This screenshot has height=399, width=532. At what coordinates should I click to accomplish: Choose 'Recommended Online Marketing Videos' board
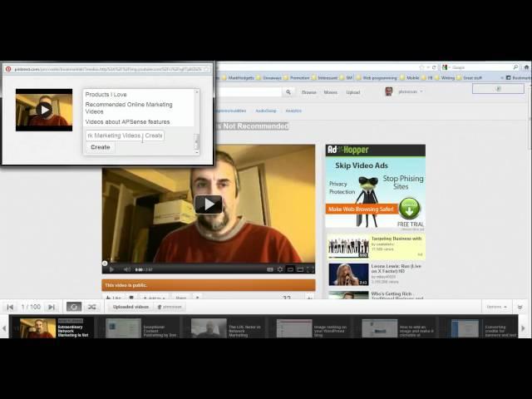tap(129, 108)
